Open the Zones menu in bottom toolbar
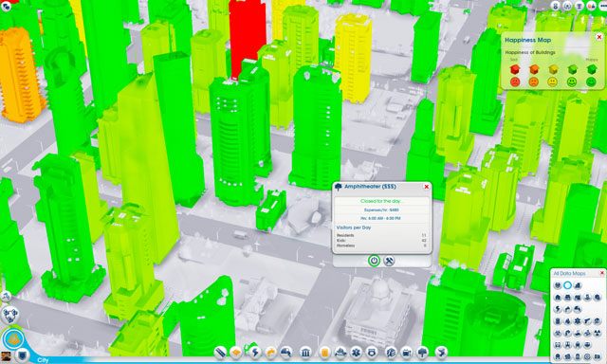Image resolution: width=607 pixels, height=364 pixels. pos(236,353)
